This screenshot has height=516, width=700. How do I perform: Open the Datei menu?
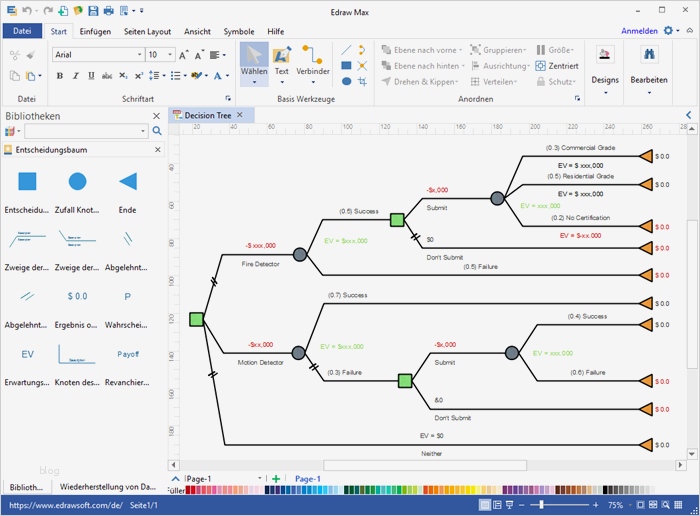[22, 31]
